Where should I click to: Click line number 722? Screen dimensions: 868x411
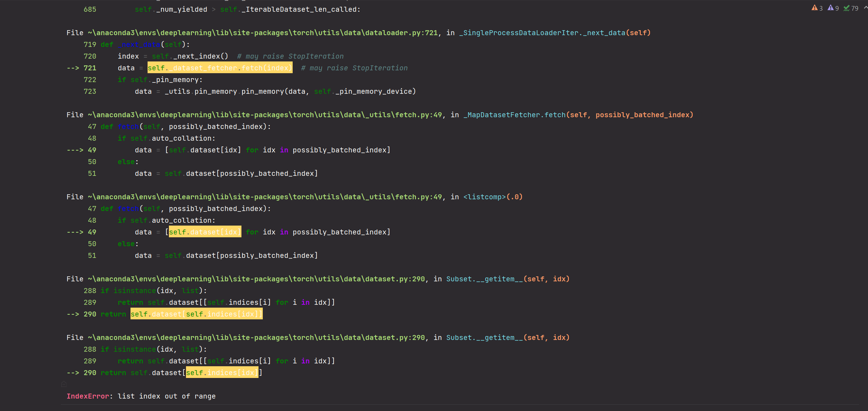[90, 80]
